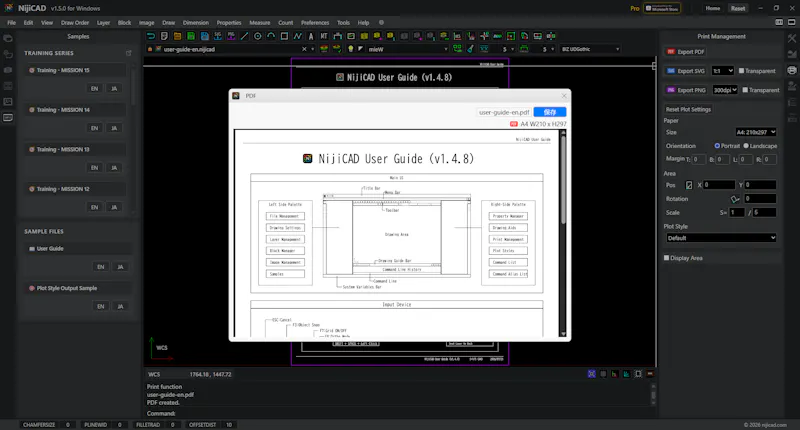Click the Reset button in the title bar
Image resolution: width=800 pixels, height=430 pixels.
738,8
